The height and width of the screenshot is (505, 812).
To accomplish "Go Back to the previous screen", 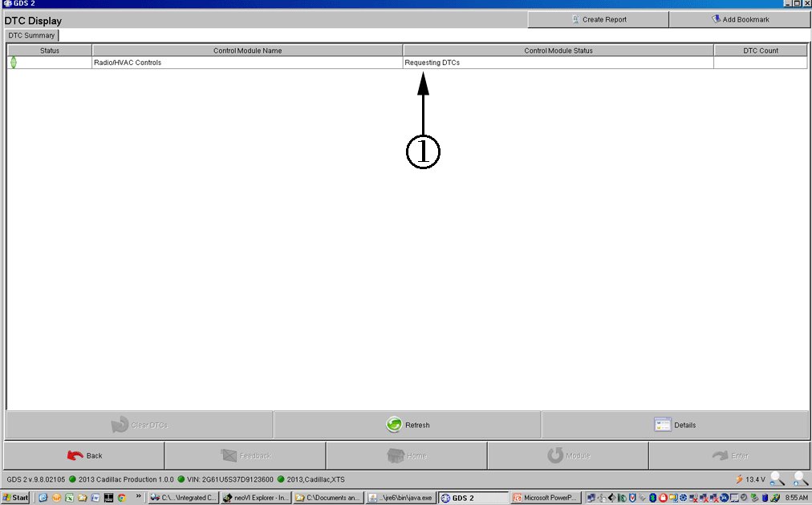I will tap(84, 455).
